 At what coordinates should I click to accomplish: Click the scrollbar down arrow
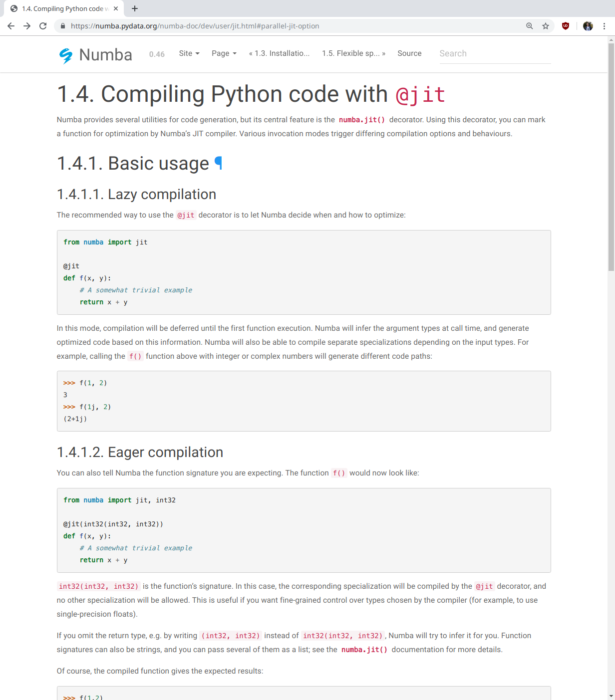click(x=611, y=696)
